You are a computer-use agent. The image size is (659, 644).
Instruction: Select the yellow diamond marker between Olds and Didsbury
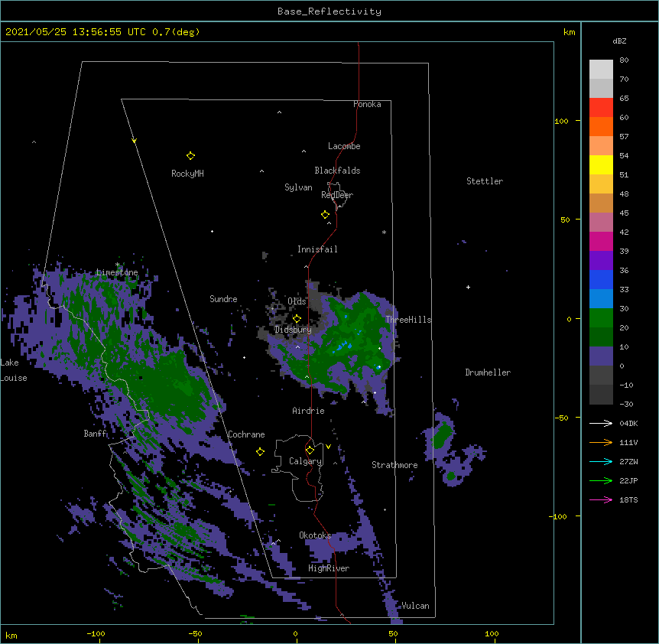pyautogui.click(x=297, y=319)
